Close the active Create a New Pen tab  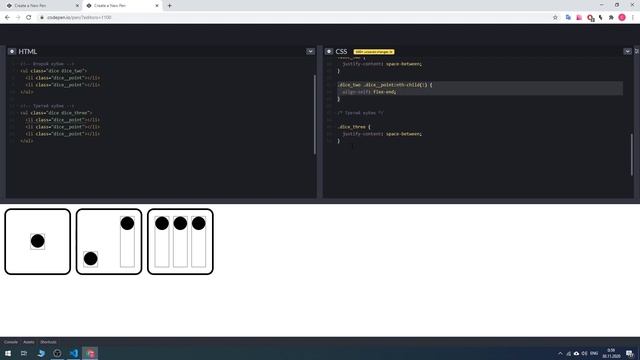pos(157,6)
